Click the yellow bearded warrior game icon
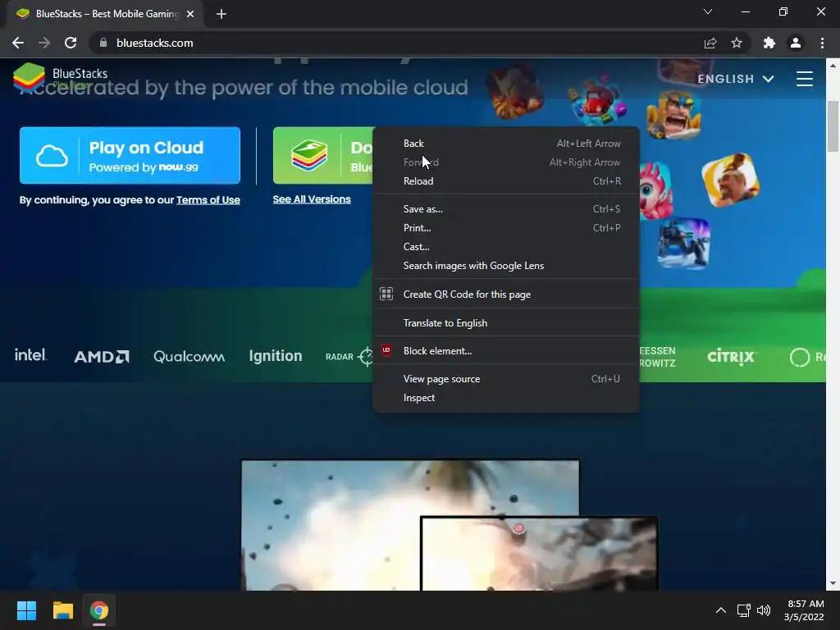Viewport: 840px width, 630px height. coord(730,180)
